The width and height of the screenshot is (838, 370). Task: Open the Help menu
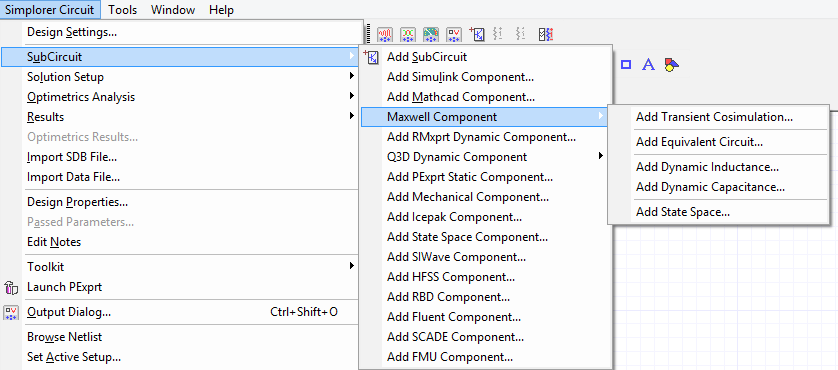click(x=221, y=10)
